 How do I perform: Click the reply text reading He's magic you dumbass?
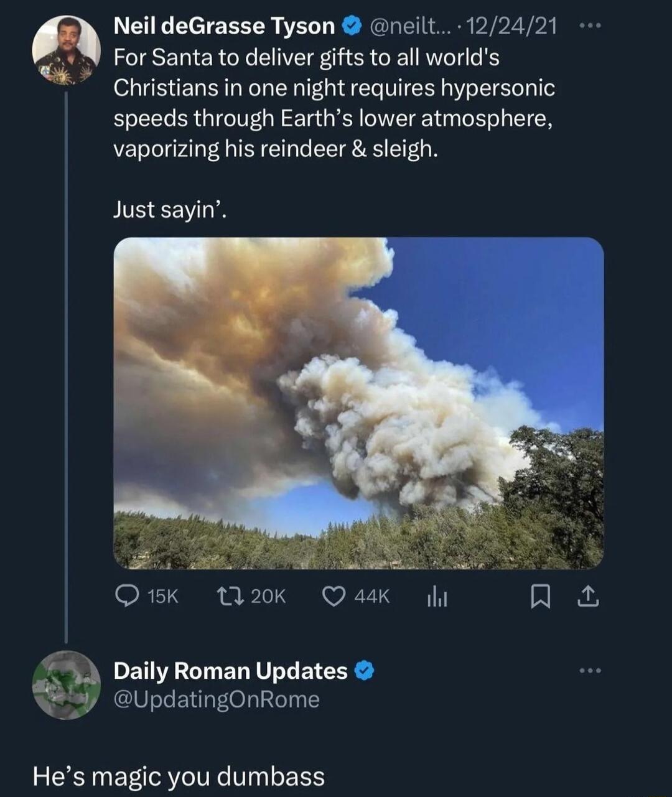pos(177,775)
